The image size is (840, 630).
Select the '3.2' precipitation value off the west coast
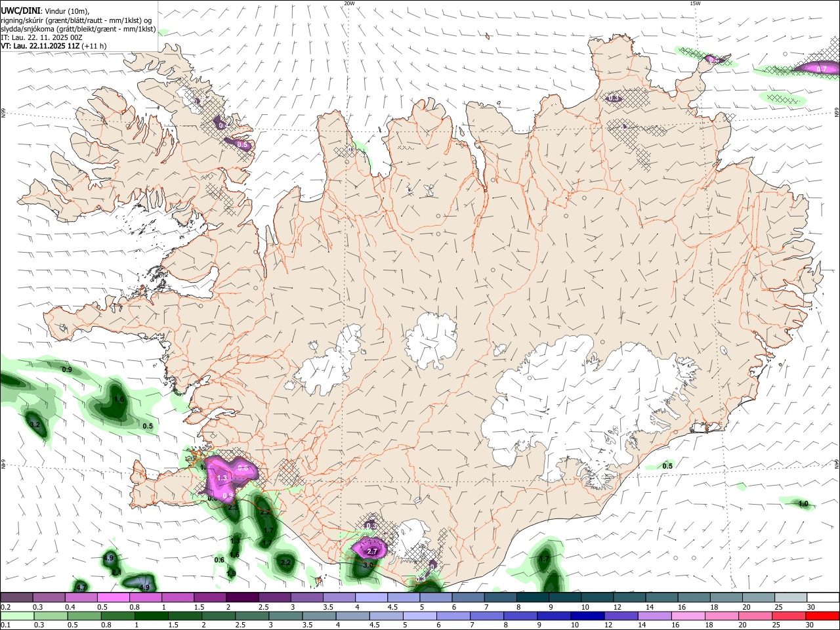tap(35, 425)
